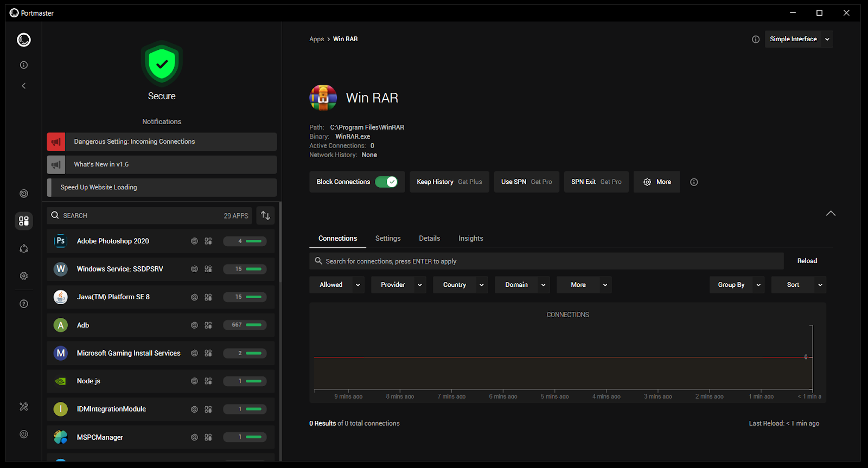This screenshot has width=868, height=468.
Task: Click the settings icon in Adobe Photoshop row
Action: point(208,241)
